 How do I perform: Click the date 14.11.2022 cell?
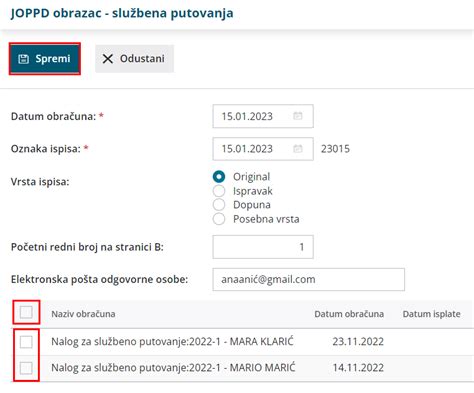tap(358, 368)
